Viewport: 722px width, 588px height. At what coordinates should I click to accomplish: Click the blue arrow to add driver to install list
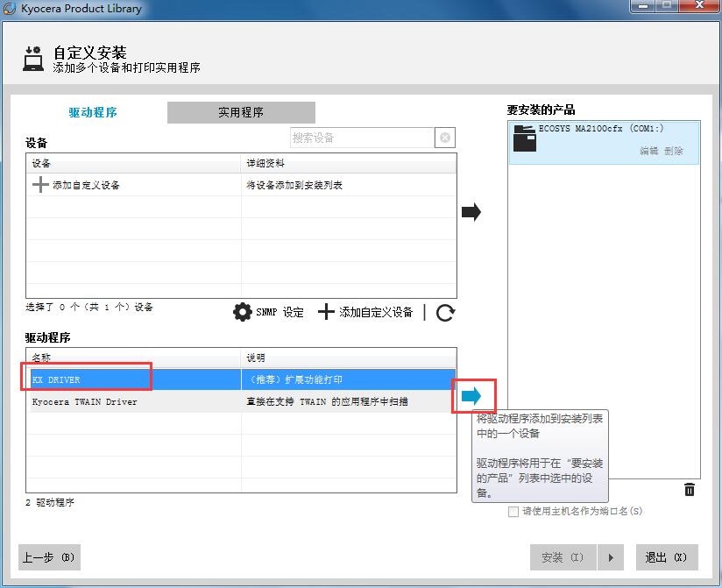tap(471, 395)
